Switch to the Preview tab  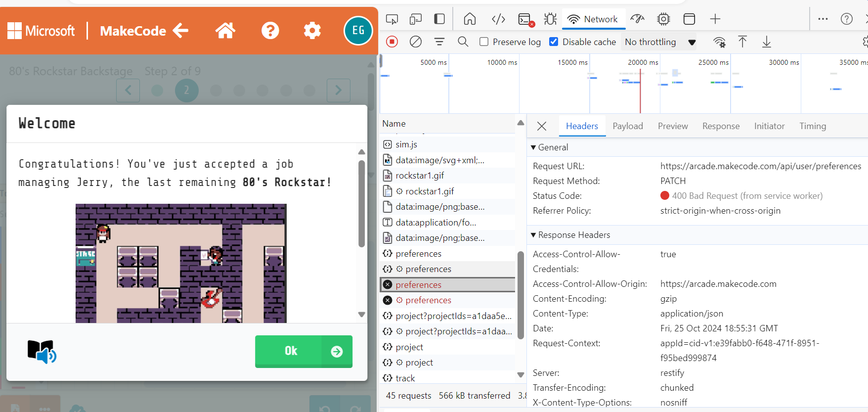pyautogui.click(x=673, y=126)
